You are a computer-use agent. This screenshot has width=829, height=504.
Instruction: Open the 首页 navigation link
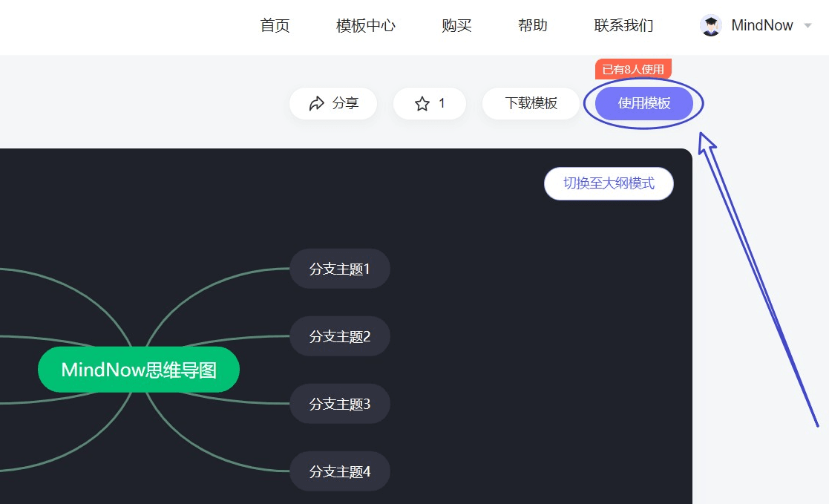click(x=275, y=25)
